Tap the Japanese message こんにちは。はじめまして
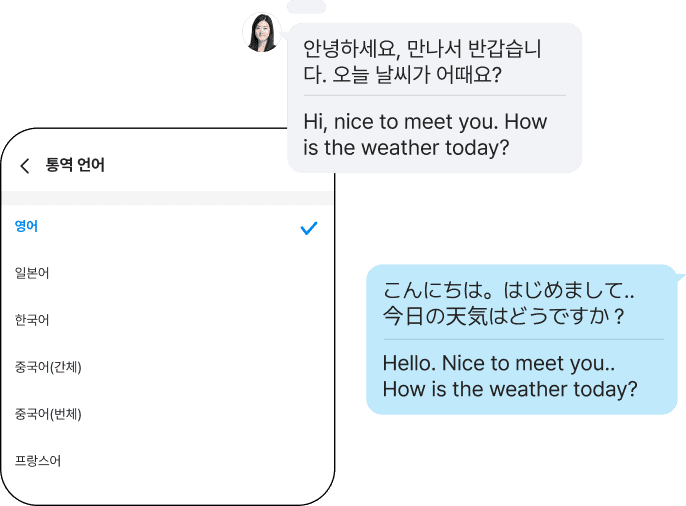This screenshot has width=686, height=506. tap(510, 304)
